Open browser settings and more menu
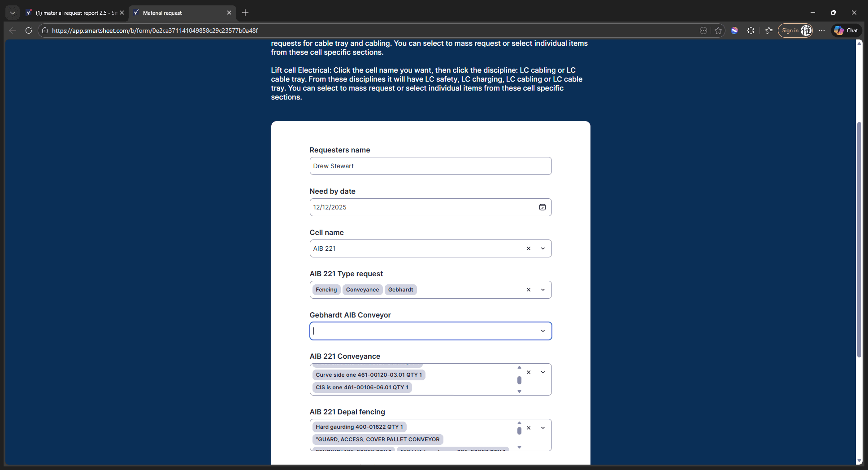This screenshot has width=868, height=470. (x=822, y=30)
